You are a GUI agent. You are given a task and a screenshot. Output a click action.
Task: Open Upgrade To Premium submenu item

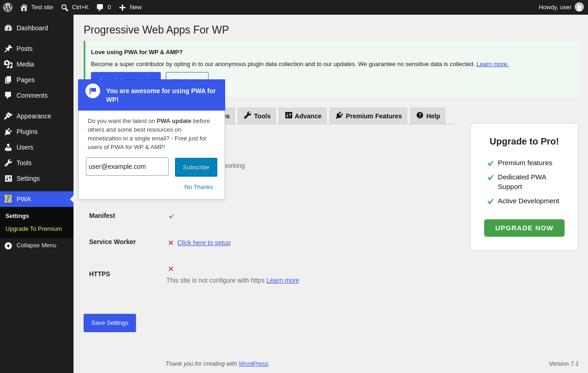pos(34,228)
